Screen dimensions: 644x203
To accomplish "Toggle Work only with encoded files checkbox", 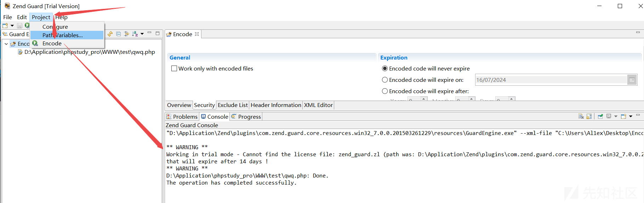I will pyautogui.click(x=174, y=69).
